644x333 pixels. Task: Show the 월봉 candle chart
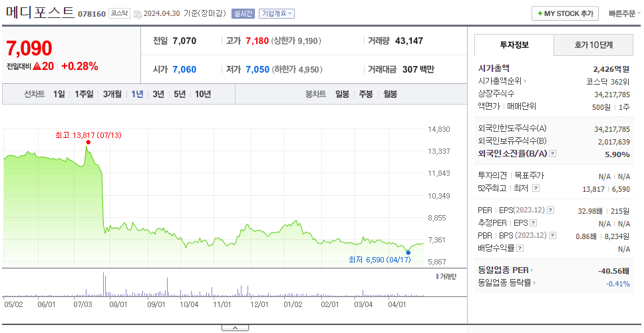(x=390, y=94)
